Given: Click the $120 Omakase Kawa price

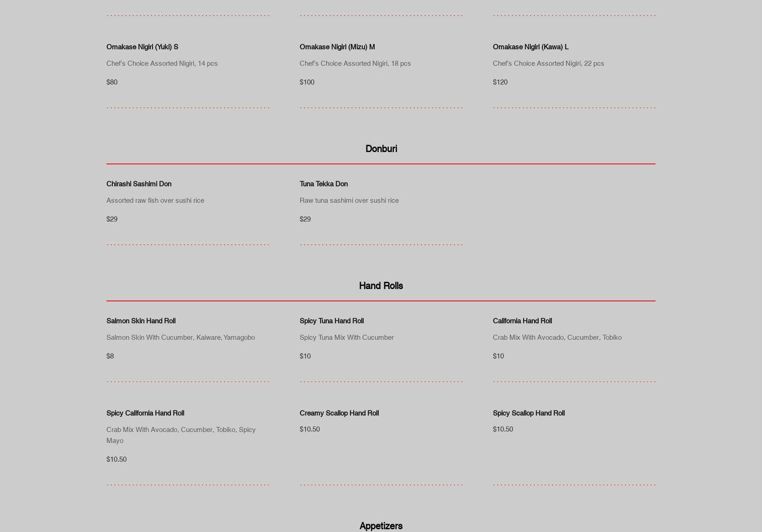Looking at the screenshot, I should [500, 82].
